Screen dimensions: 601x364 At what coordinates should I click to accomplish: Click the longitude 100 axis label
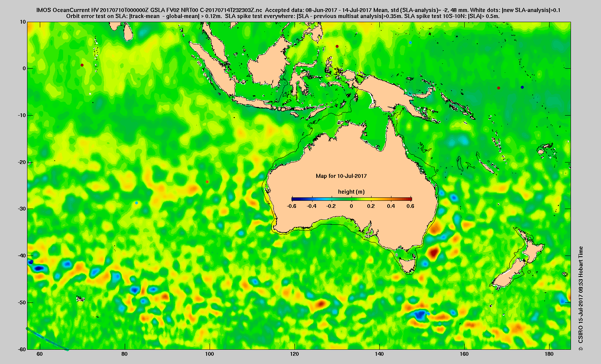pos(210,354)
